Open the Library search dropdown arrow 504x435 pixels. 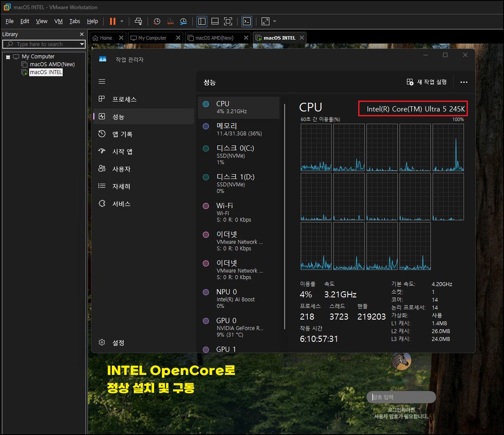pyautogui.click(x=82, y=44)
